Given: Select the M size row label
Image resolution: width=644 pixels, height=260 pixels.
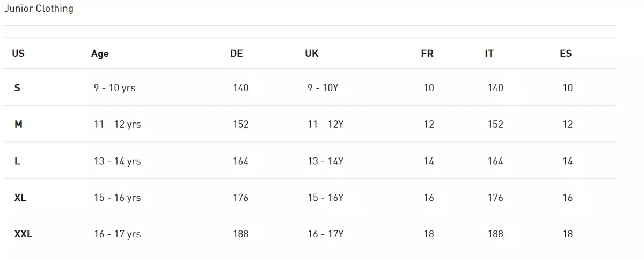Looking at the screenshot, I should click(x=18, y=125).
